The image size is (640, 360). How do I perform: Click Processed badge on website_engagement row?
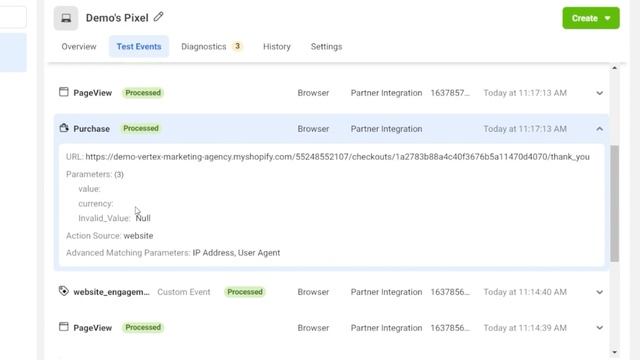click(245, 292)
